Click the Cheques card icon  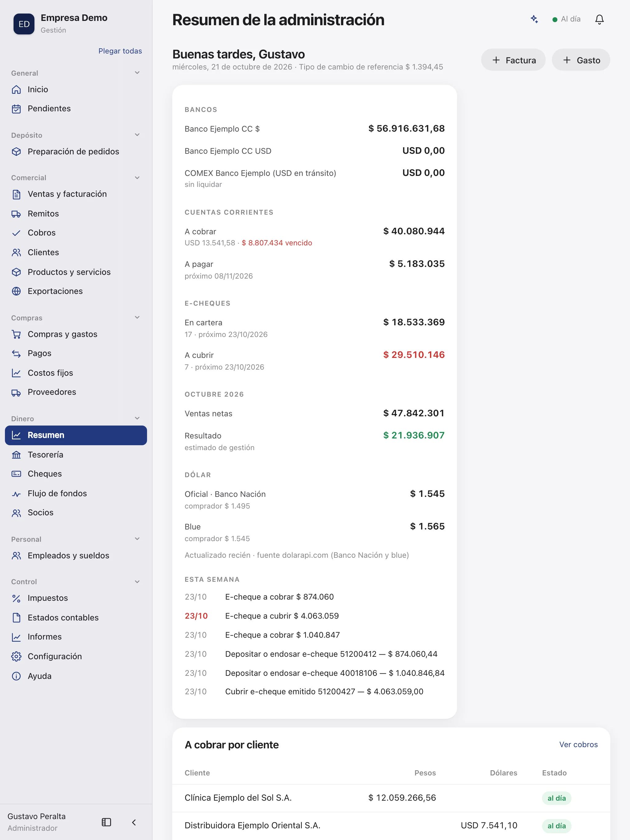[16, 474]
